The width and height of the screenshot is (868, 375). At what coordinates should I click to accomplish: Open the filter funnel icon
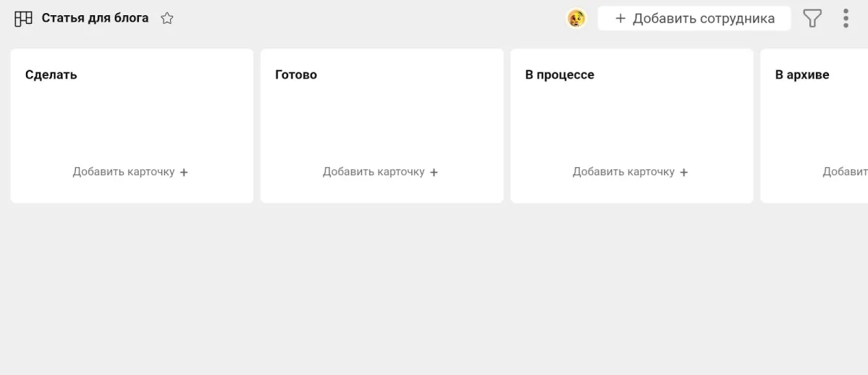813,19
